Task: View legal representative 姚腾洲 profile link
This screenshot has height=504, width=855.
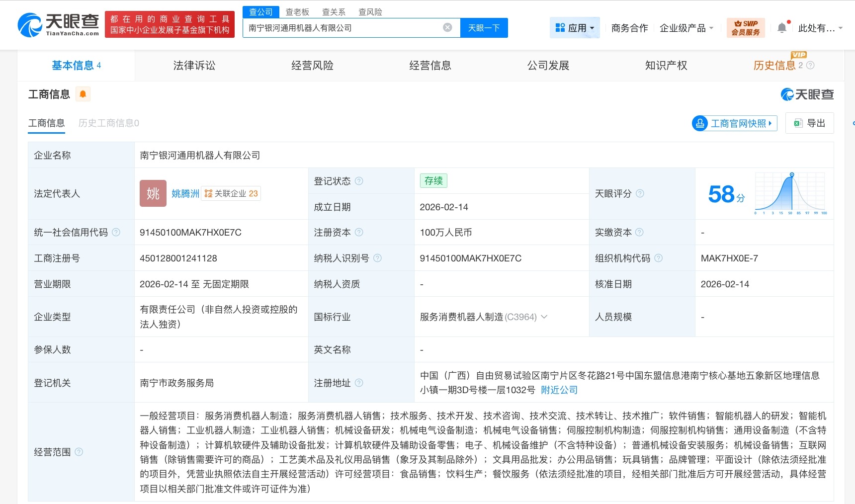Action: tap(185, 194)
